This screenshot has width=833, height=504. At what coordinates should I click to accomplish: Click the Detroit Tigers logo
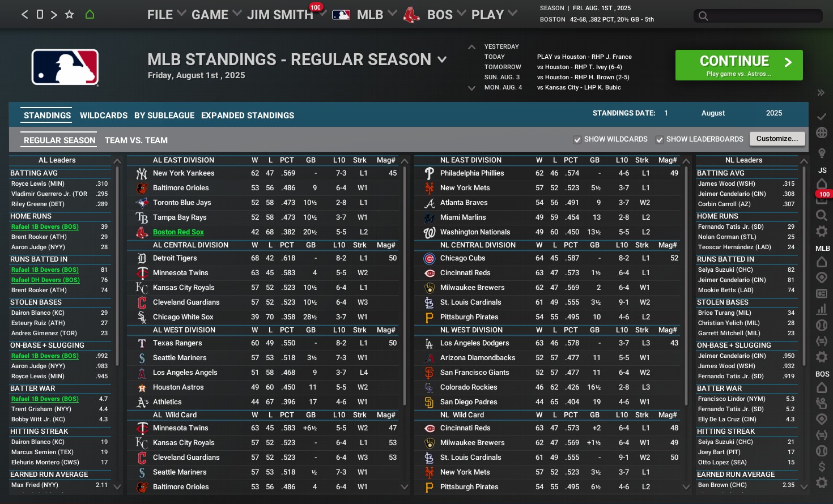pyautogui.click(x=142, y=258)
